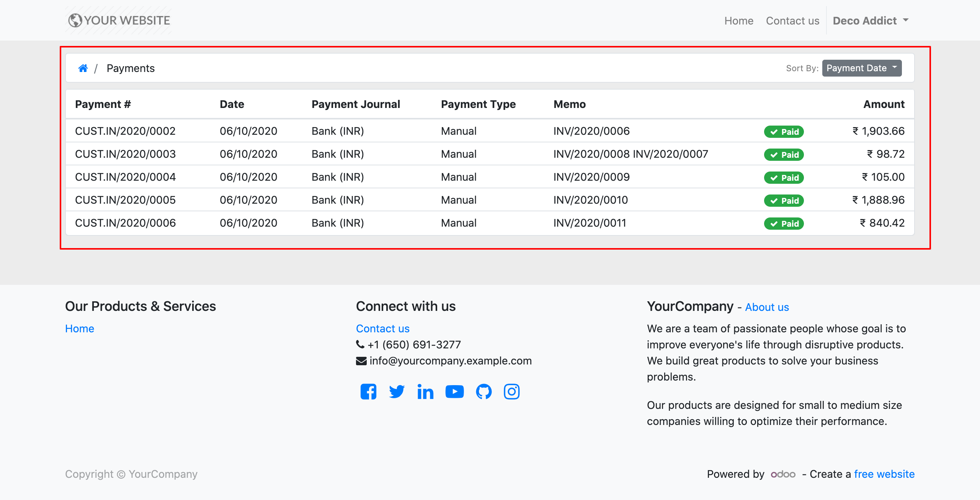The width and height of the screenshot is (980, 500).
Task: Click amount ₹ 840.42
Action: [x=882, y=223]
